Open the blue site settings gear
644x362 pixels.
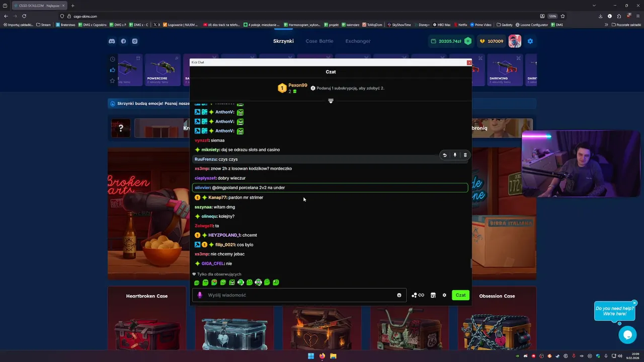[530, 41]
